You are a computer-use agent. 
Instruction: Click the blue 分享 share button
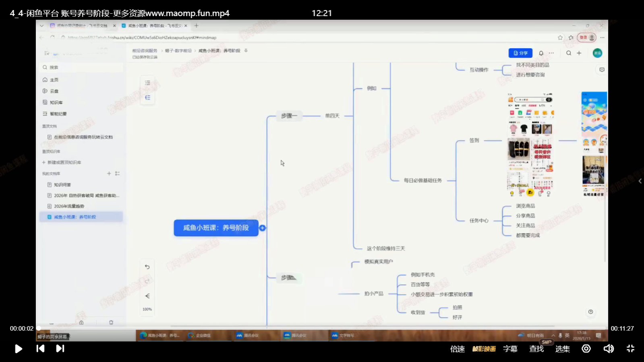coord(520,53)
